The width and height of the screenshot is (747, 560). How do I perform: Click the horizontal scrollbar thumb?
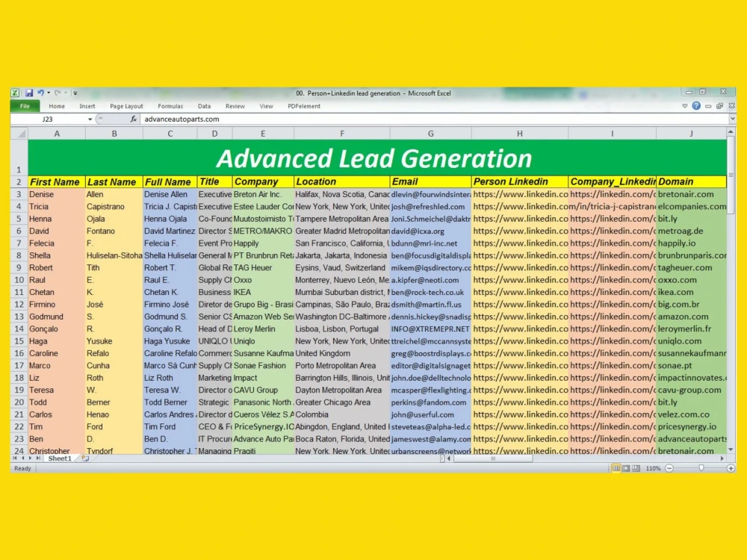(x=492, y=458)
